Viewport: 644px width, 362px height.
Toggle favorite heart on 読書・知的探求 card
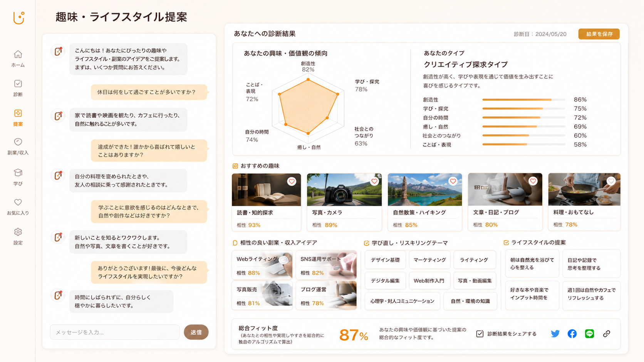pyautogui.click(x=292, y=181)
